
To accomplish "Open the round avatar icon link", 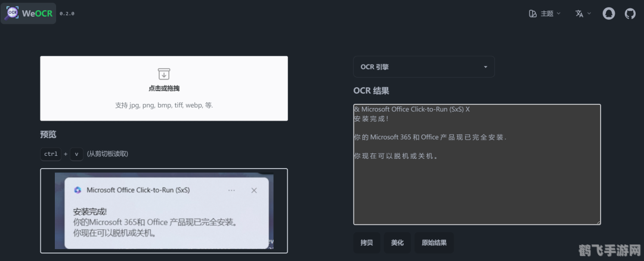I will pos(609,14).
